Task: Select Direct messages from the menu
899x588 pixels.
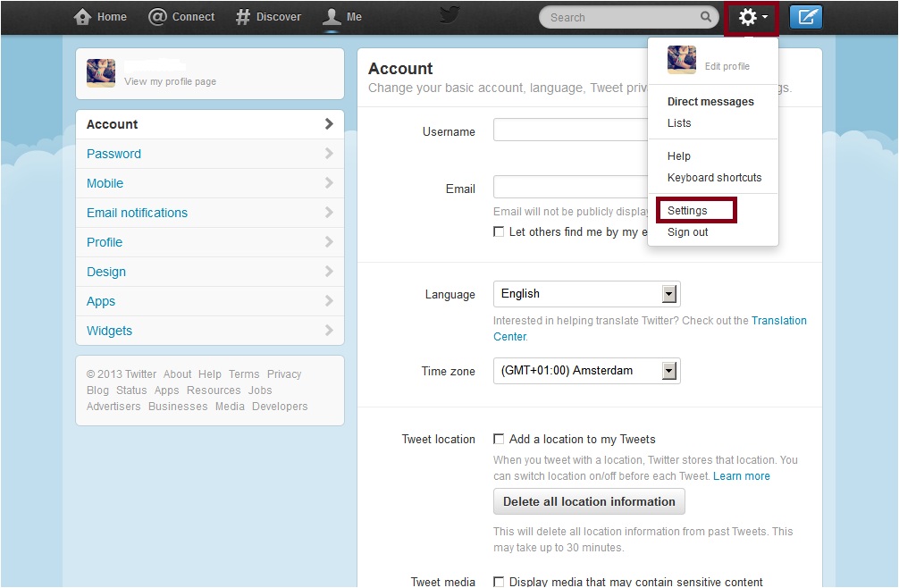Action: coord(710,102)
